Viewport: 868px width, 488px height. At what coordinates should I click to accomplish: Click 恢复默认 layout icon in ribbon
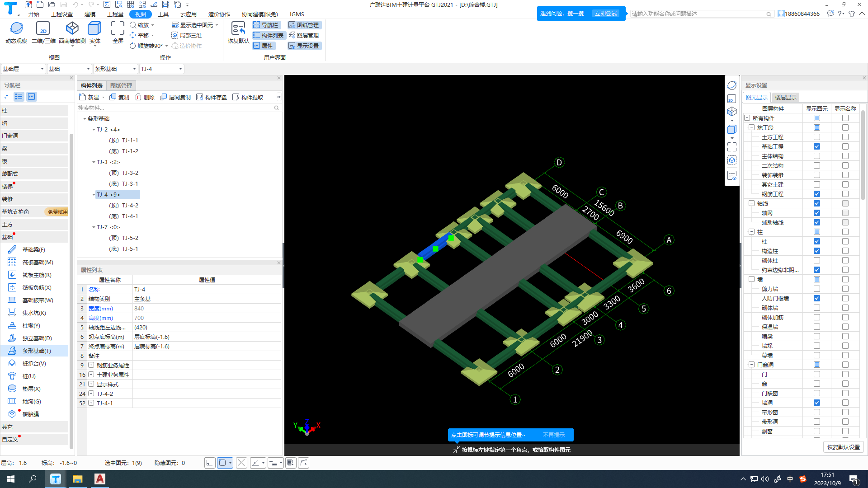238,29
